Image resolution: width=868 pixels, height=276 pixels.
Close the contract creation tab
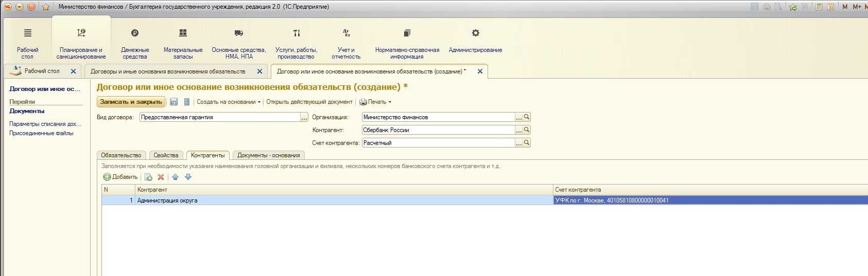pyautogui.click(x=480, y=71)
